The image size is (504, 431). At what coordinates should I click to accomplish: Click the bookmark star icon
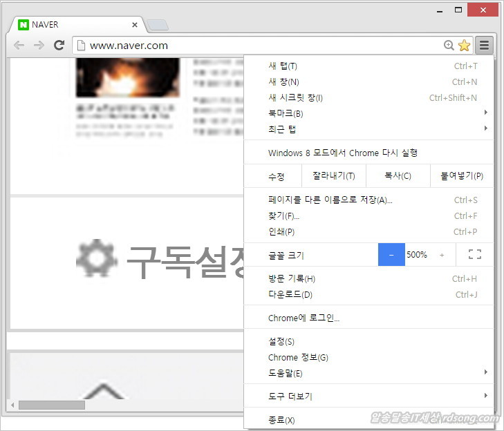[464, 46]
